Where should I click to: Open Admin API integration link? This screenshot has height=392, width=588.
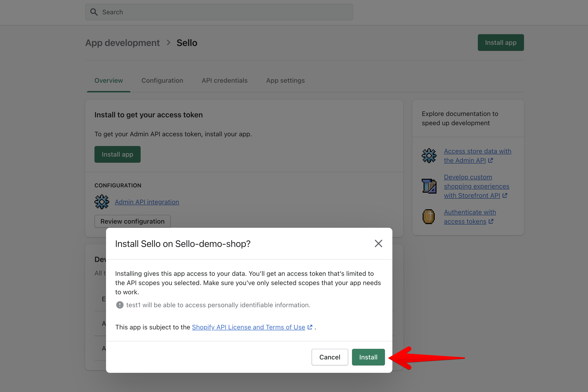pyautogui.click(x=147, y=202)
